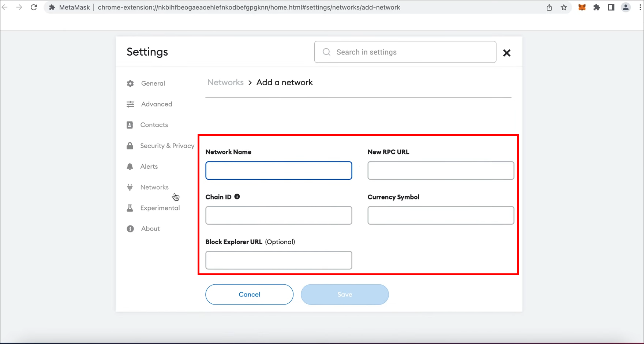
Task: Open Experimental settings section
Action: [x=160, y=208]
